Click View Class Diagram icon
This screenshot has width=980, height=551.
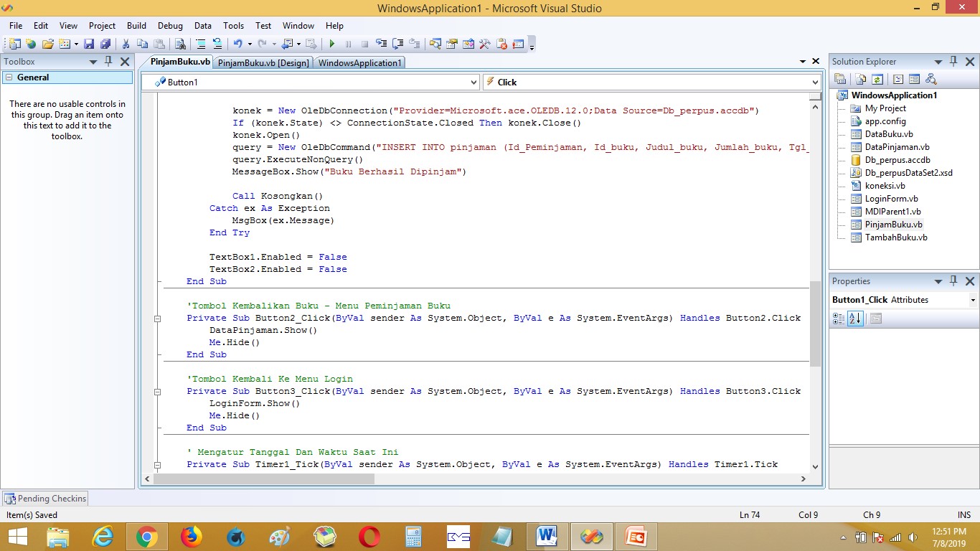tap(931, 79)
